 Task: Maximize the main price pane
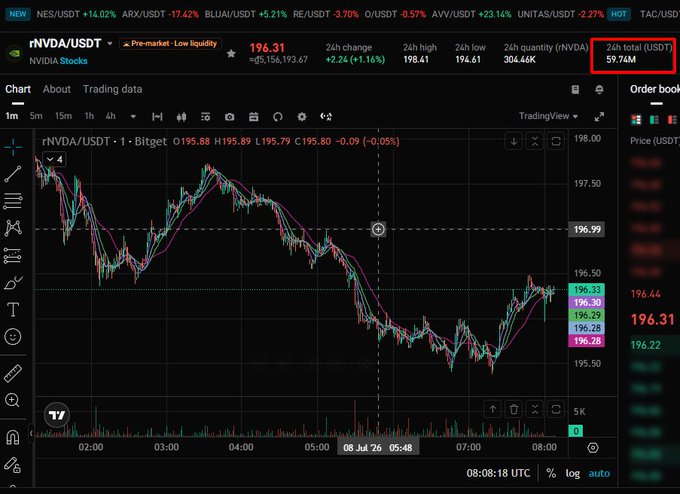(556, 141)
